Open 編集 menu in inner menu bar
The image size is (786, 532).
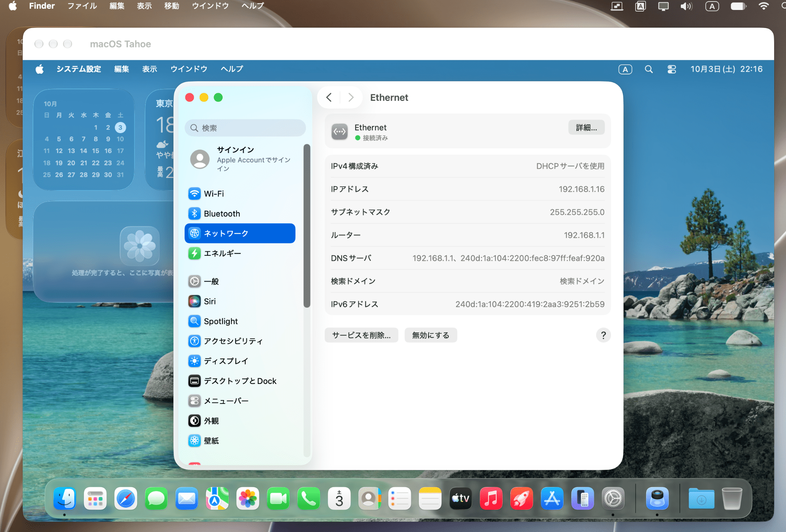(x=122, y=69)
